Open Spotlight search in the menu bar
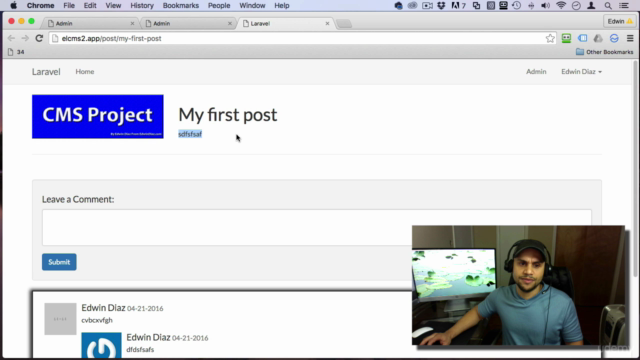 [x=608, y=5]
